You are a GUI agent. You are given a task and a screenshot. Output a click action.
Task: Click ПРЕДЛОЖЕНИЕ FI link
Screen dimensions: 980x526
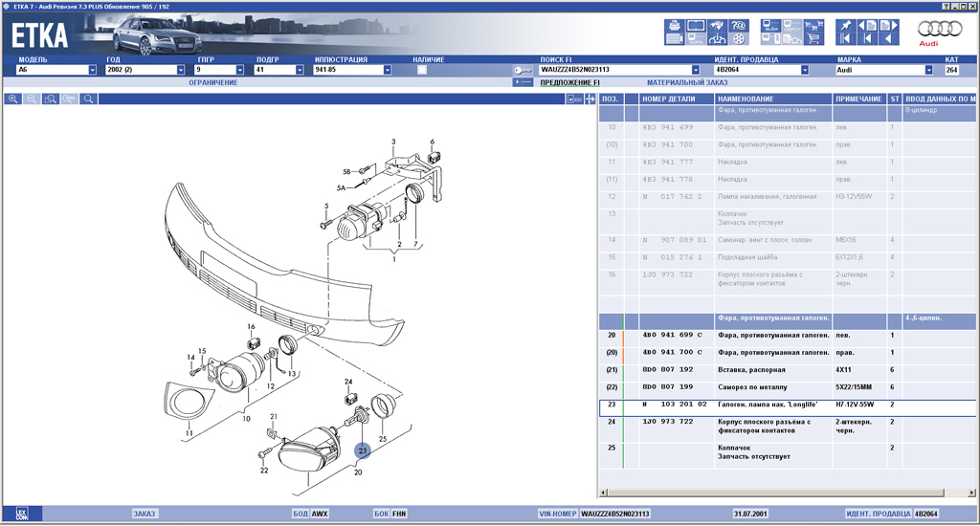569,82
